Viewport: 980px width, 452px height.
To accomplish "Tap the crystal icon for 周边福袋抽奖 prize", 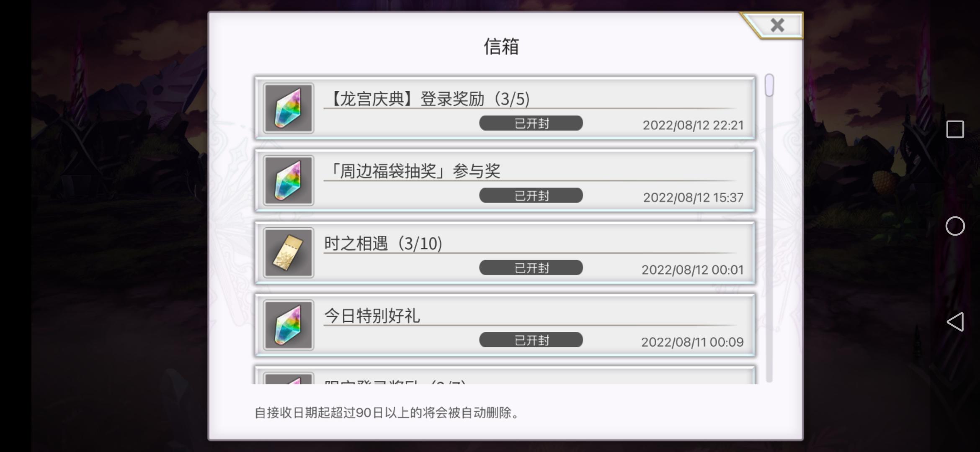I will [288, 181].
